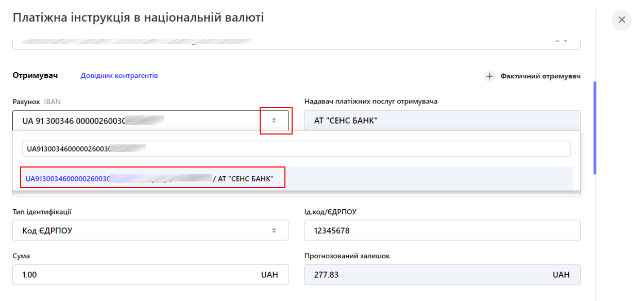Viewport: 644px width, 301px height.
Task: Close the payment instruction dialog
Action: coord(621,20)
